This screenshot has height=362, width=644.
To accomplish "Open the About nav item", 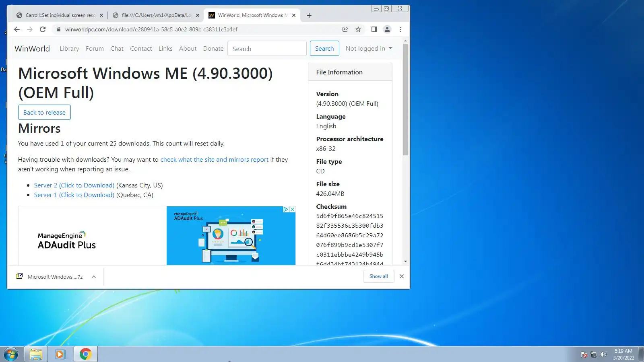I will click(188, 49).
